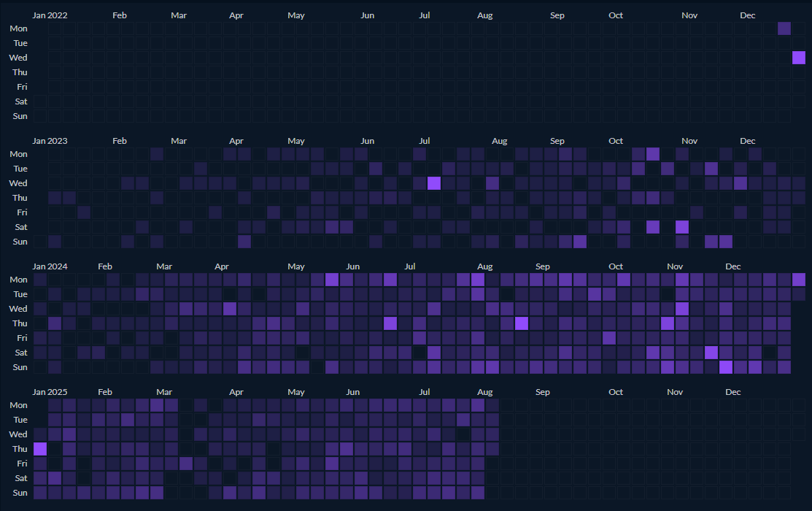Screen dimensions: 812x511
Task: Click the "Jan 2023" year label
Action: 50,140
